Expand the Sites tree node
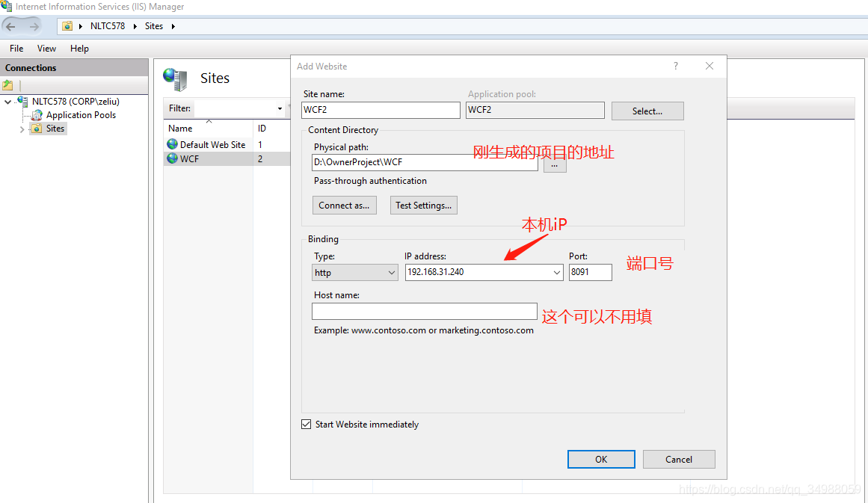The height and width of the screenshot is (503, 868). [22, 129]
